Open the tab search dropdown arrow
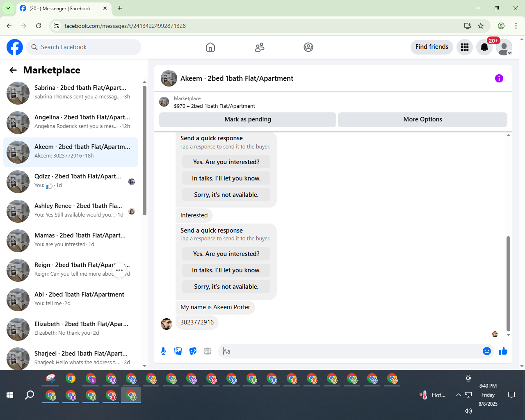The image size is (525, 420). tap(8, 8)
